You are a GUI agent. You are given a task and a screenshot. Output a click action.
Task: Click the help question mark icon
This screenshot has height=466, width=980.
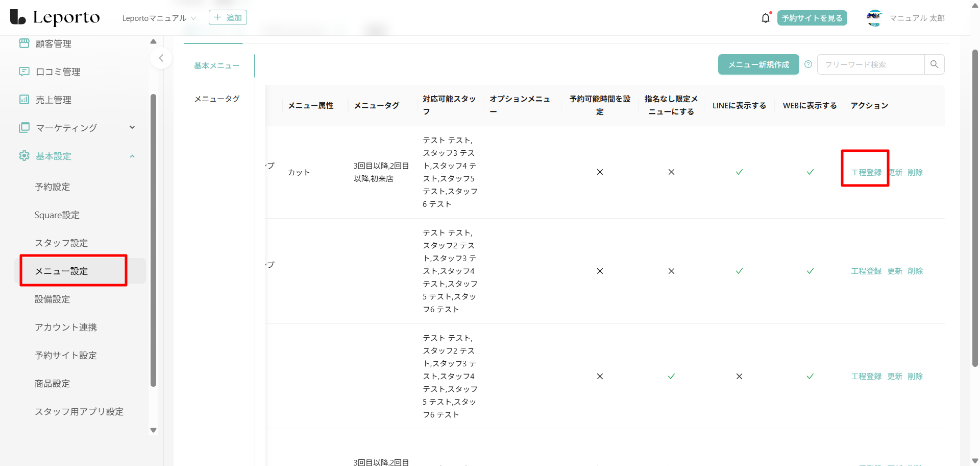[x=808, y=64]
